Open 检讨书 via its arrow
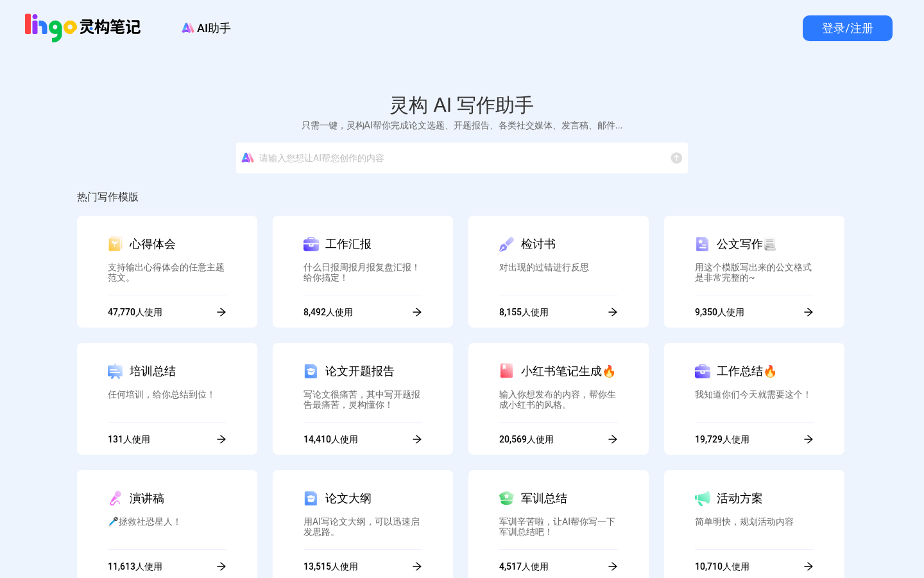 click(x=613, y=312)
